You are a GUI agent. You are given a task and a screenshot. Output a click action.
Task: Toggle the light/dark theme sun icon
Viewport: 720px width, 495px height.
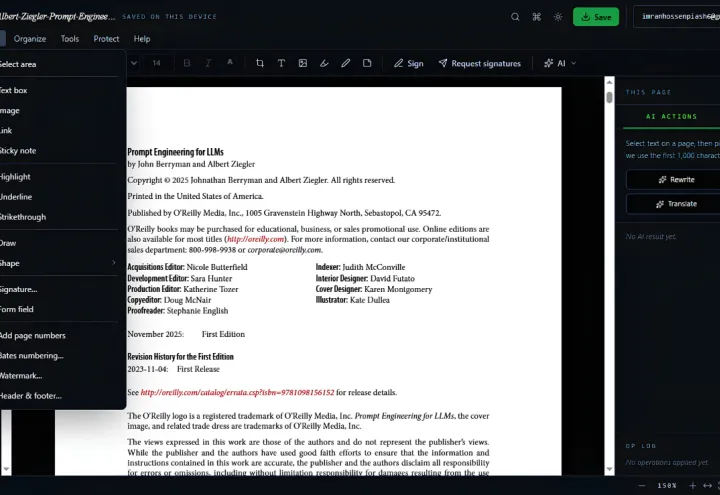coord(558,17)
